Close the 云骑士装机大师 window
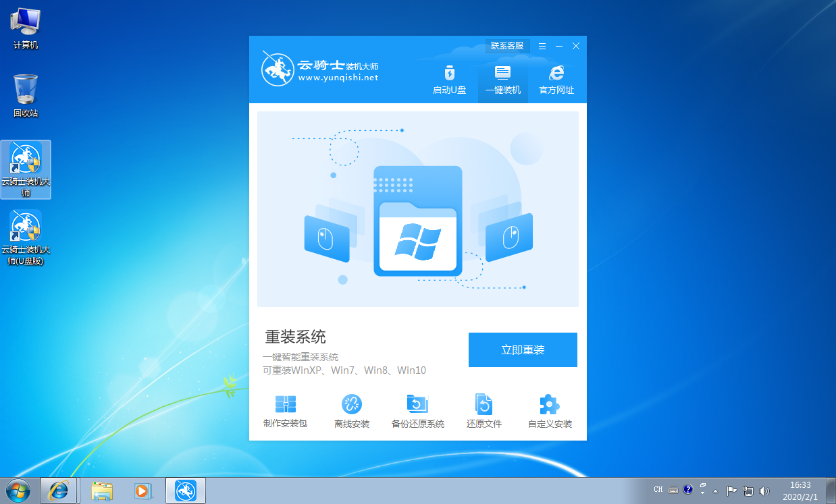The image size is (836, 504). [576, 46]
